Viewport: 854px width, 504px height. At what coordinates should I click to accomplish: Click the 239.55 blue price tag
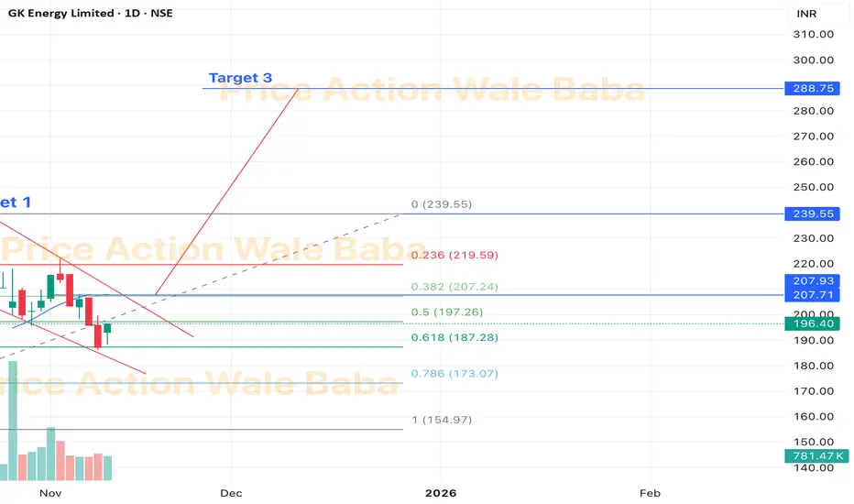(810, 213)
